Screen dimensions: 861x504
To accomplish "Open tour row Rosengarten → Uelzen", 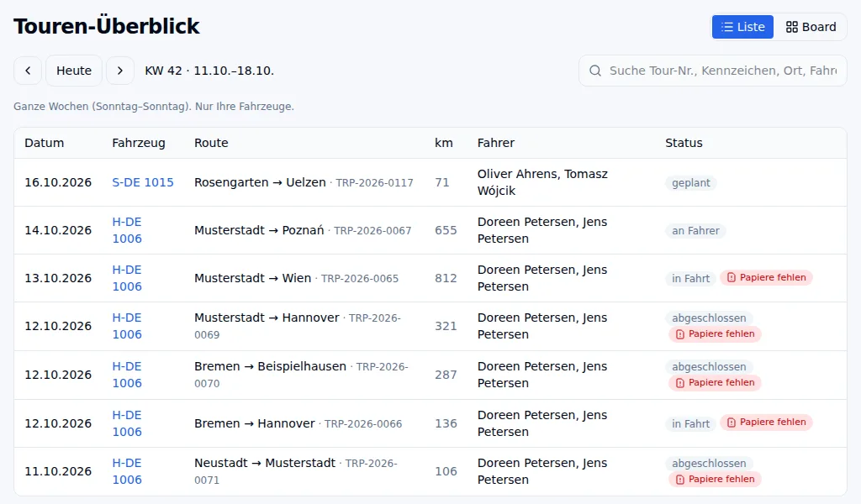I will tap(430, 182).
